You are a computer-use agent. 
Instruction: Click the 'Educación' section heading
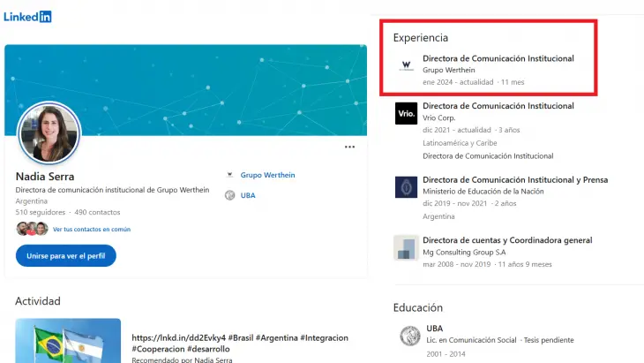417,307
